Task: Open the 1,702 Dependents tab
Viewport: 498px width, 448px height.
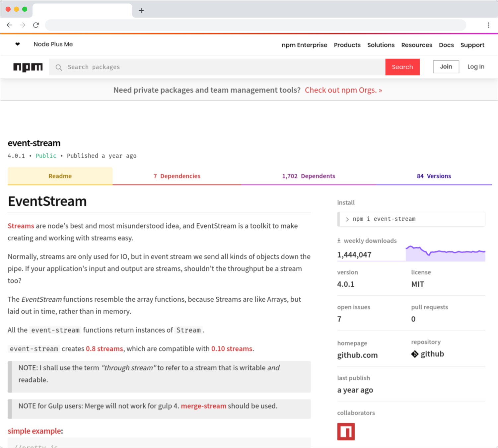Action: (x=309, y=176)
